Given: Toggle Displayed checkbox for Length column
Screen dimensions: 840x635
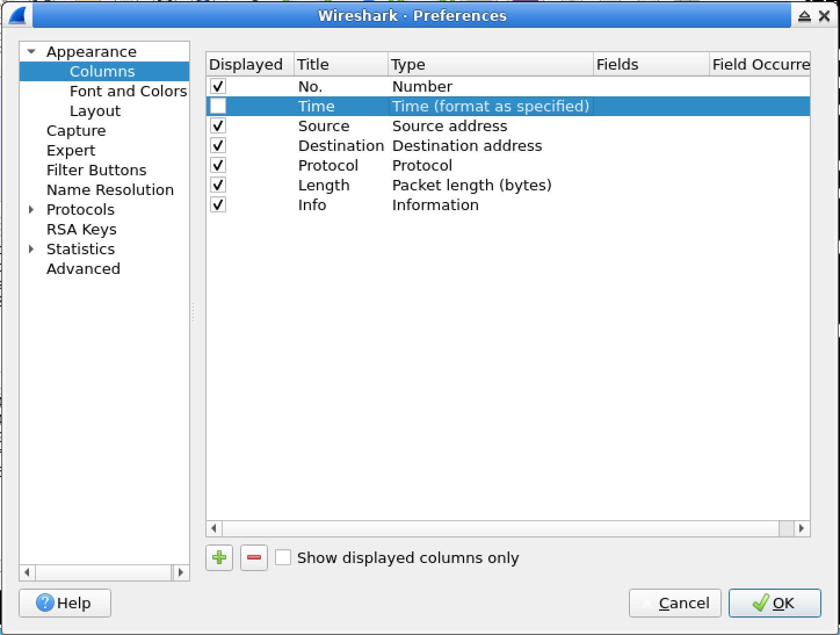Looking at the screenshot, I should 218,185.
